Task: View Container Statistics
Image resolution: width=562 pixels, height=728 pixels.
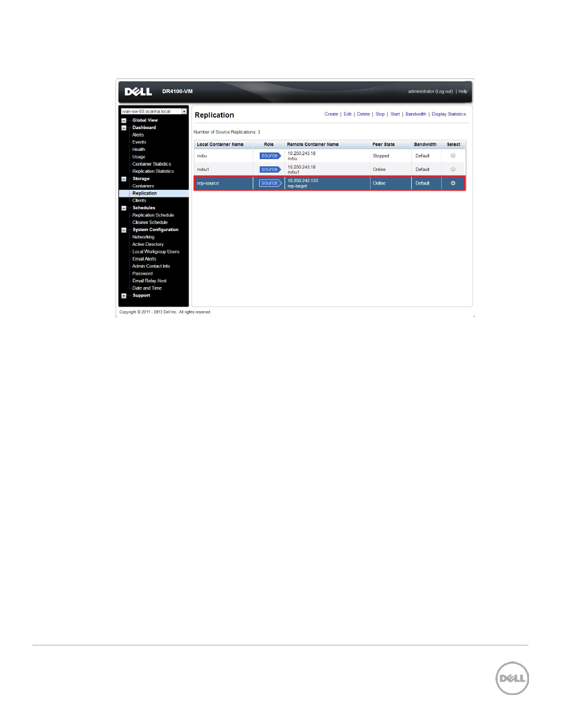Action: pyautogui.click(x=151, y=164)
